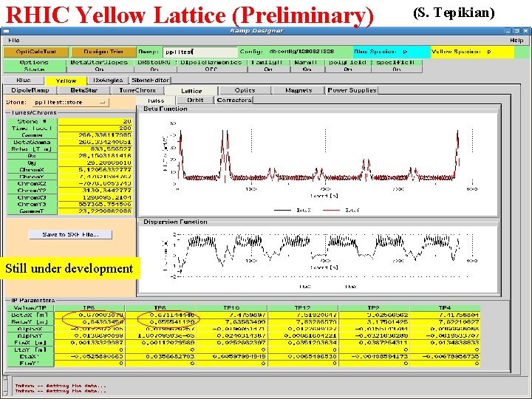Click the EtaX [m] row label
Image resolution: width=532 pixels, height=399 pixels.
tap(30, 343)
